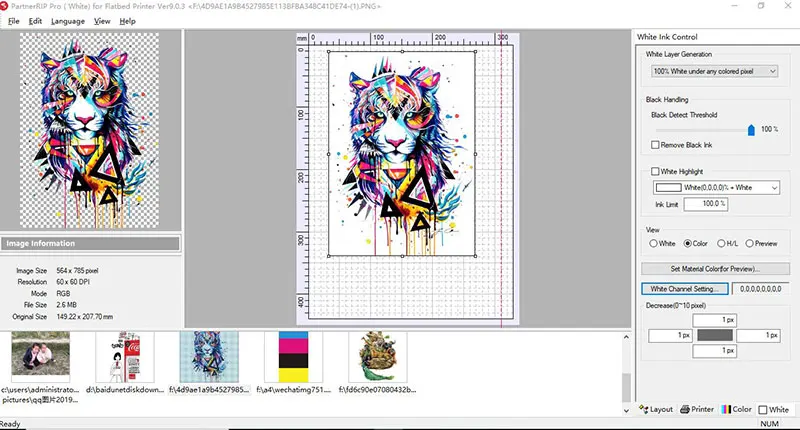Click the tiger image on the canvas
The width and height of the screenshot is (800, 430).
click(x=402, y=153)
